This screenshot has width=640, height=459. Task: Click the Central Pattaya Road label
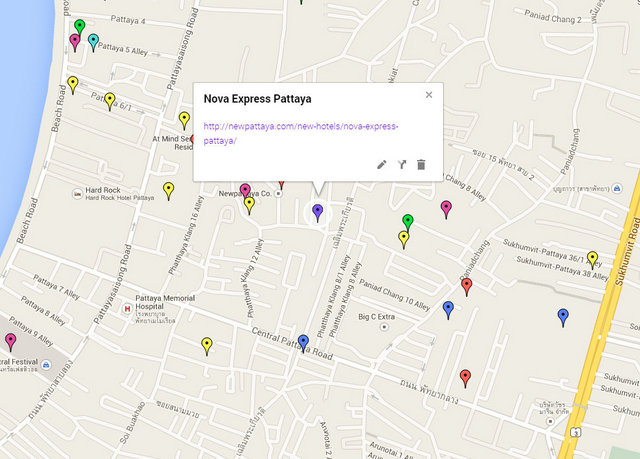[x=292, y=344]
